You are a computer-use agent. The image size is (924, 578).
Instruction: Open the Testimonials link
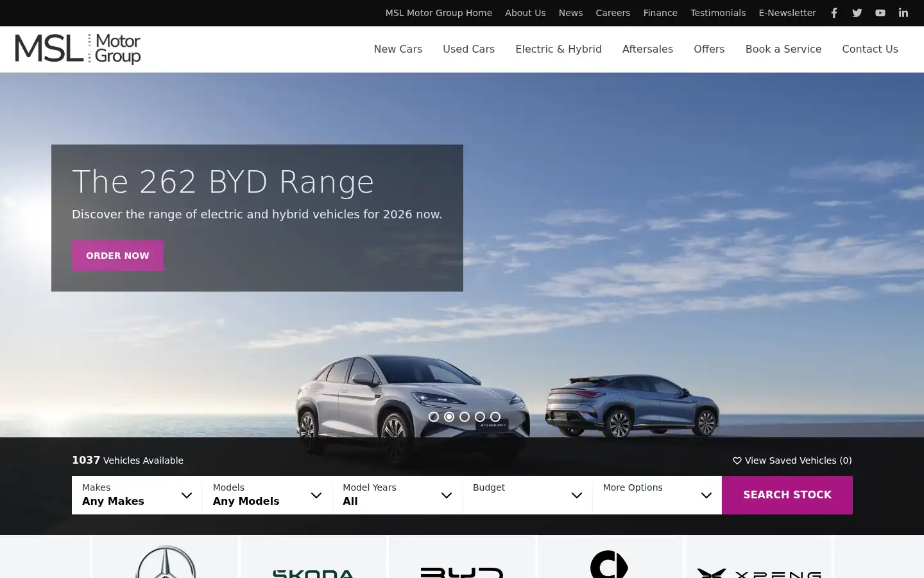718,13
